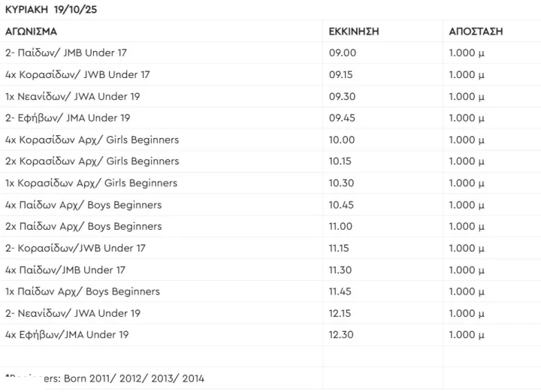Click the 09.00 start time

(343, 53)
